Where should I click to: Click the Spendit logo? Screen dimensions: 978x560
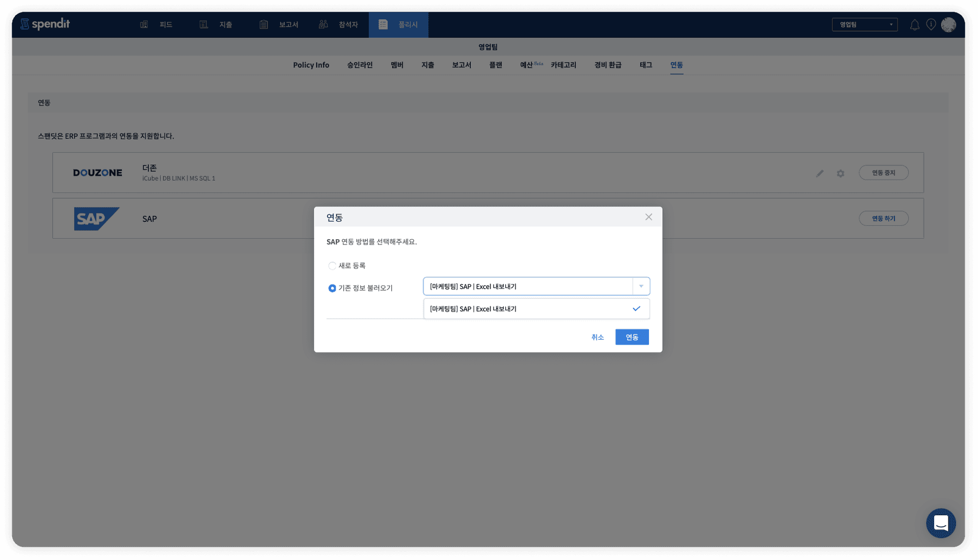point(45,24)
